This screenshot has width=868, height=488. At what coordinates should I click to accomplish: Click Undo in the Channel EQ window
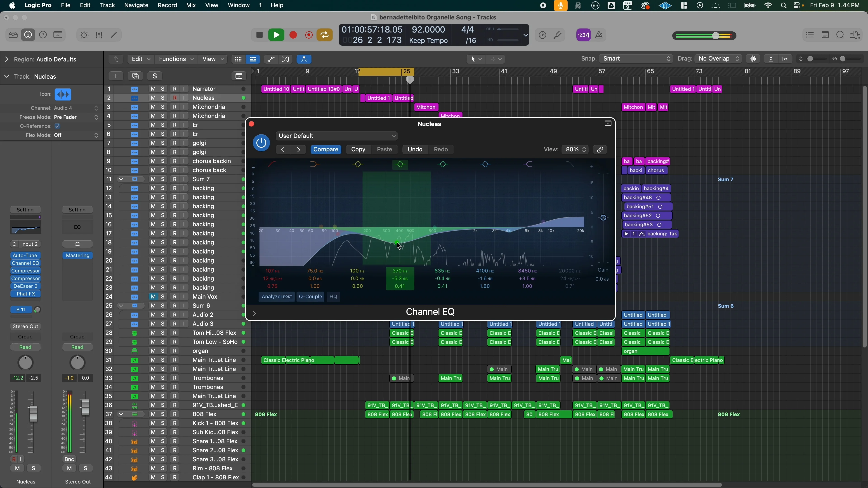pos(415,149)
